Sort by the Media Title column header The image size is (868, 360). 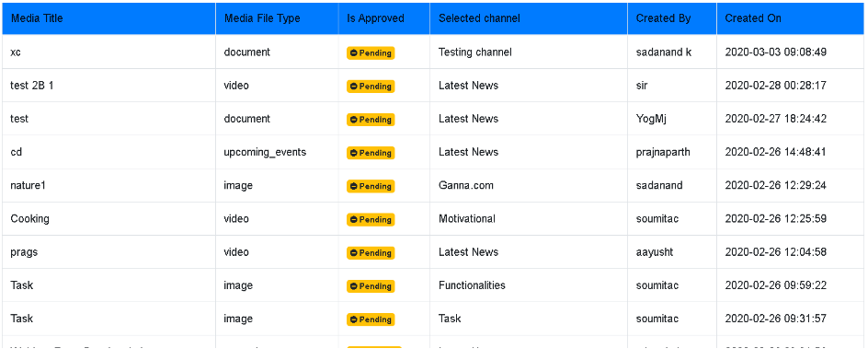point(109,18)
